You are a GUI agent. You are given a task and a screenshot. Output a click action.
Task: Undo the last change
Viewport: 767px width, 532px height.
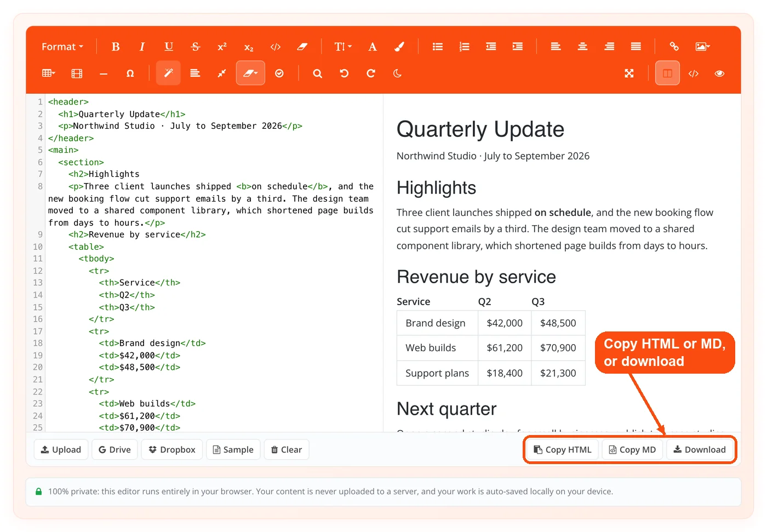coord(344,73)
